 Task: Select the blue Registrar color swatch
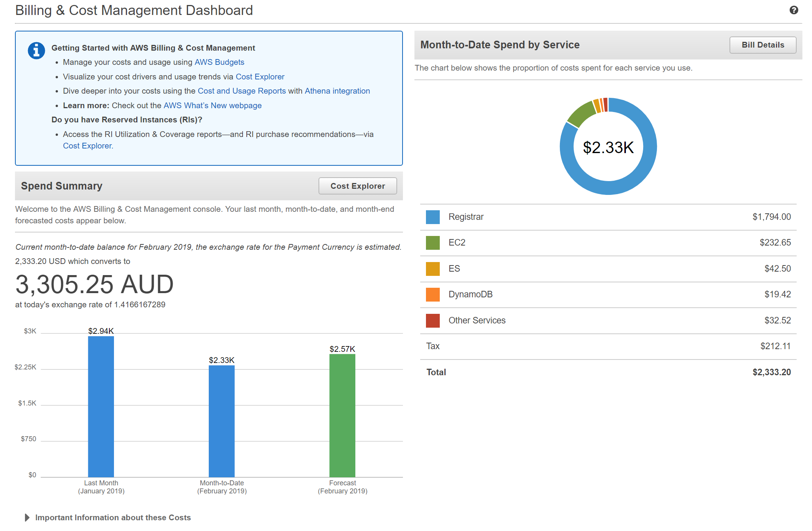coord(432,217)
